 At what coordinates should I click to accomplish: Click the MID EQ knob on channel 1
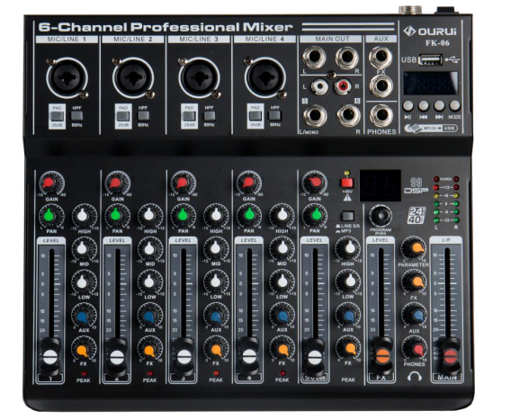point(84,248)
